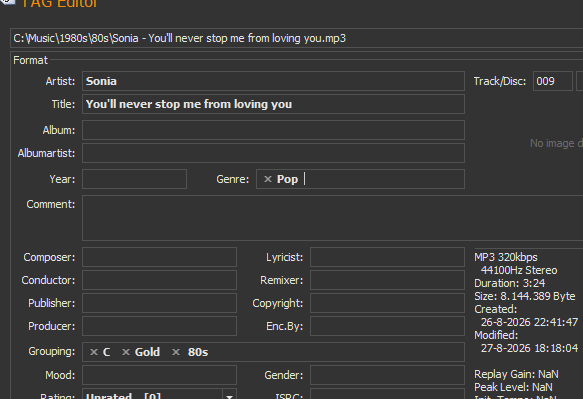Viewport: 583px width, 399px height.
Task: Click the Year input field
Action: [x=134, y=179]
